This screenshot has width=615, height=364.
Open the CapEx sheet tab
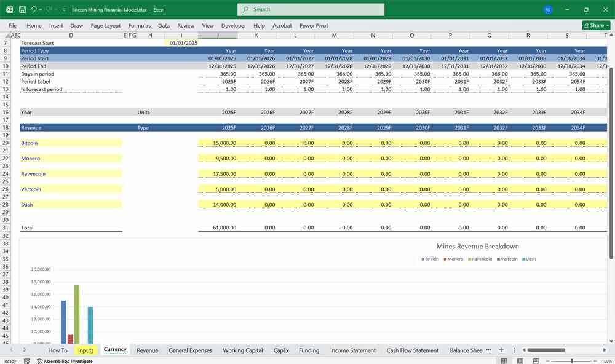(281, 350)
